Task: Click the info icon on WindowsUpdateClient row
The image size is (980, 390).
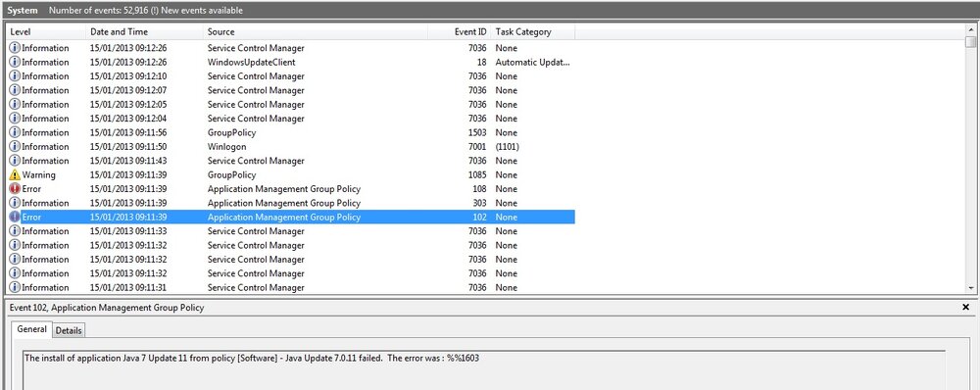Action: [15, 62]
